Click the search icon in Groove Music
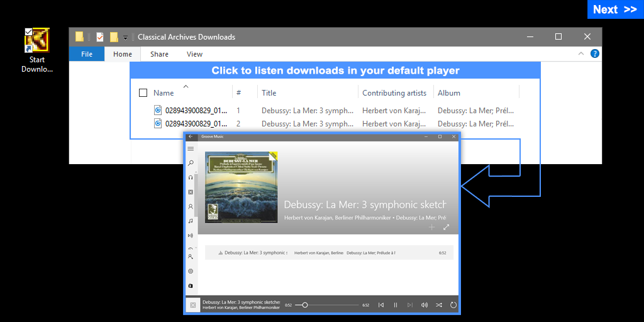Screen dimensions: 644x322 [x=191, y=164]
